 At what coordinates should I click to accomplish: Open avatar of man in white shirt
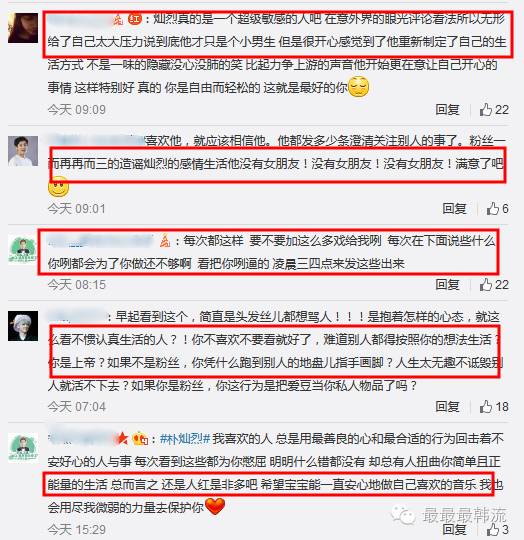(23, 151)
